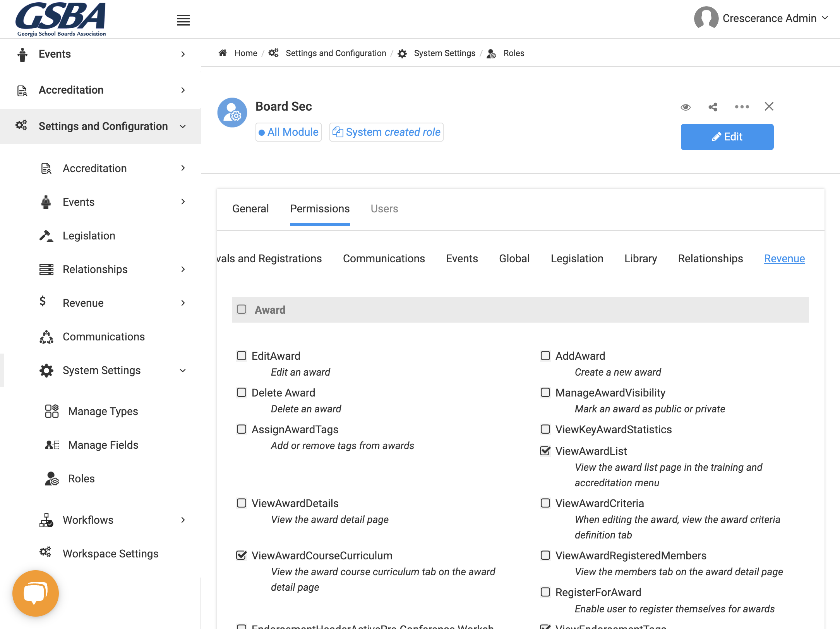Check the EditAward permission
The width and height of the screenshot is (840, 629).
click(x=242, y=356)
